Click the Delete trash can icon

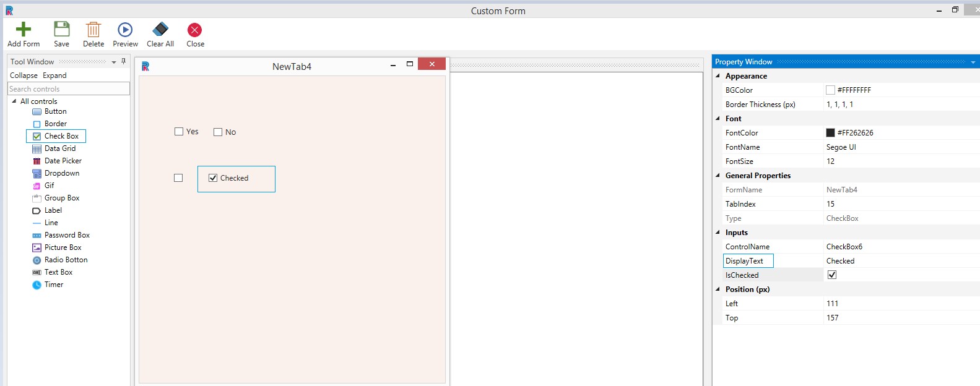click(x=93, y=30)
